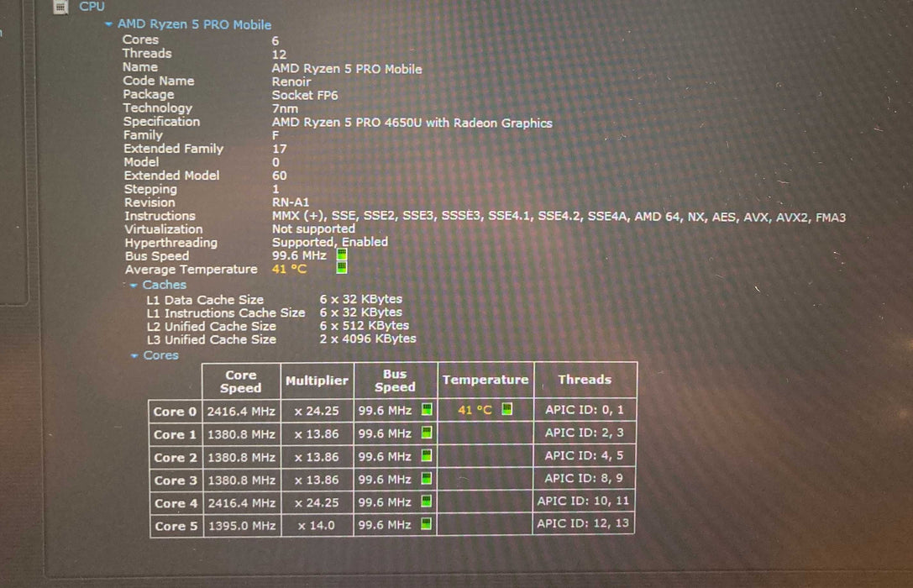Click the CPU chip icon beside the heading
This screenshot has width=913, height=588.
(60, 7)
